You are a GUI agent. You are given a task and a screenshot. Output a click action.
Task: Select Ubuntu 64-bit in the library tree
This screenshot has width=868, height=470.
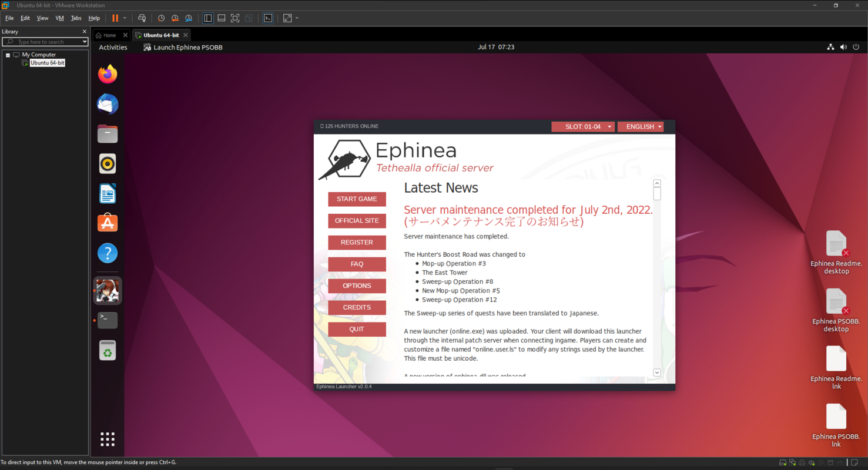point(48,63)
